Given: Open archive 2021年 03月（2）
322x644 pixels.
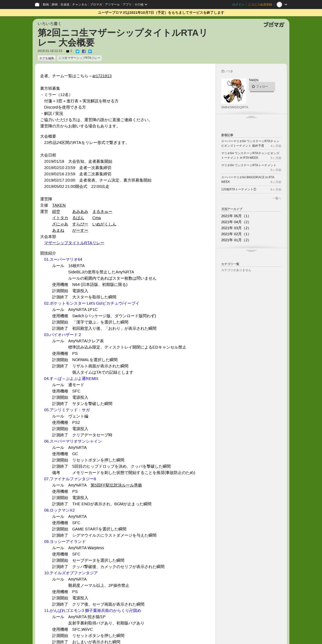Looking at the screenshot, I should (x=236, y=228).
